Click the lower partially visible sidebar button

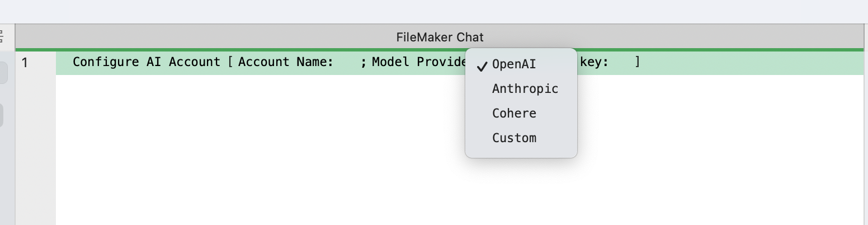point(2,115)
